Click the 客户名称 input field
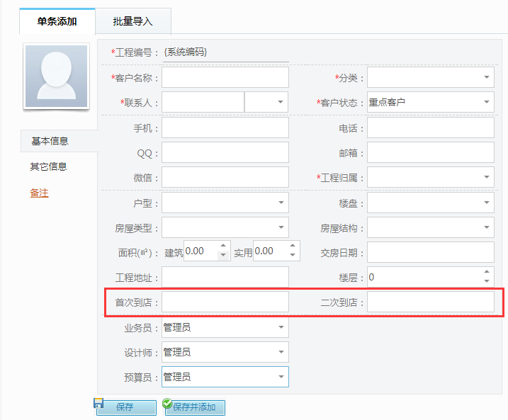The image size is (508, 420). coord(225,77)
